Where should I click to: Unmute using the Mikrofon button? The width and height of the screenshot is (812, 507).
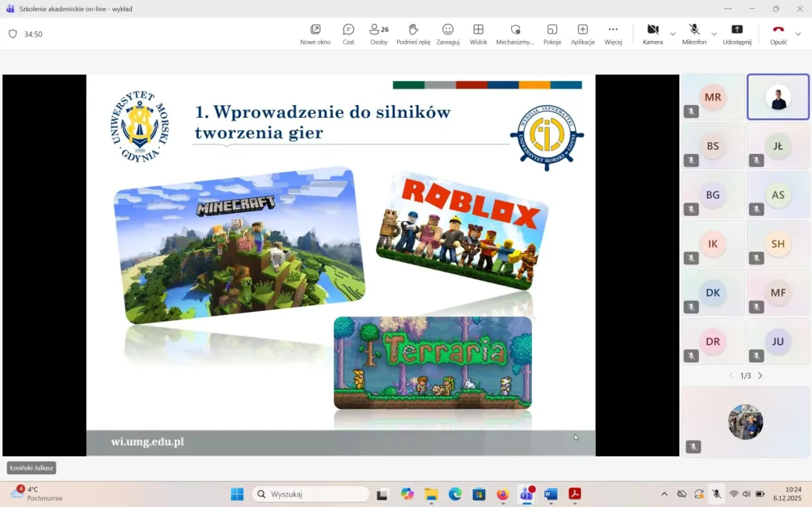coord(694,34)
